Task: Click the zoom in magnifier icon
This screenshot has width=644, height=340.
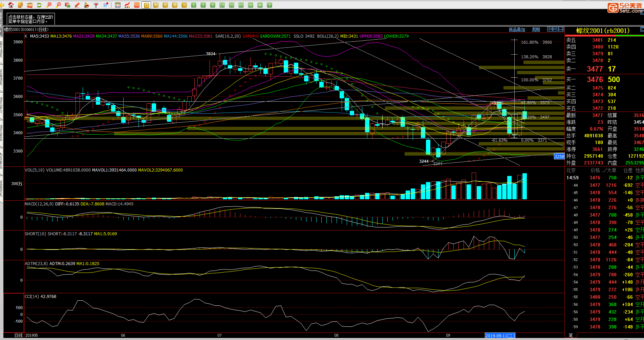Action: pyautogui.click(x=49, y=5)
